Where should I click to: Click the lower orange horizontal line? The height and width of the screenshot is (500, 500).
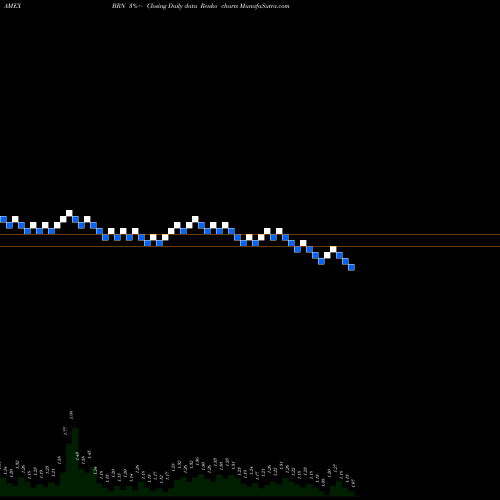tap(250, 247)
